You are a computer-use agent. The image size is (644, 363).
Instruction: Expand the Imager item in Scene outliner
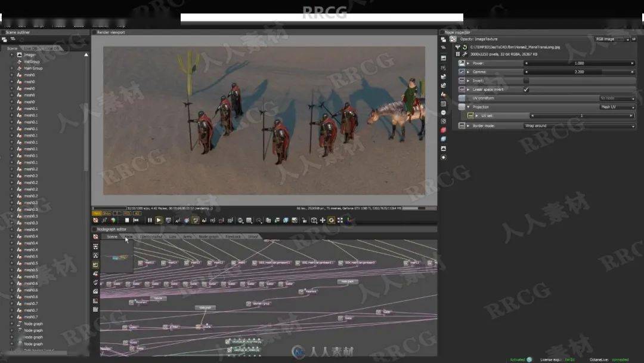tap(11, 55)
